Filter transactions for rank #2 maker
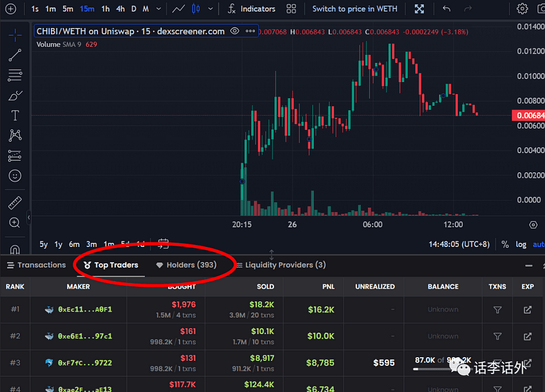545x392 pixels. 498,337
